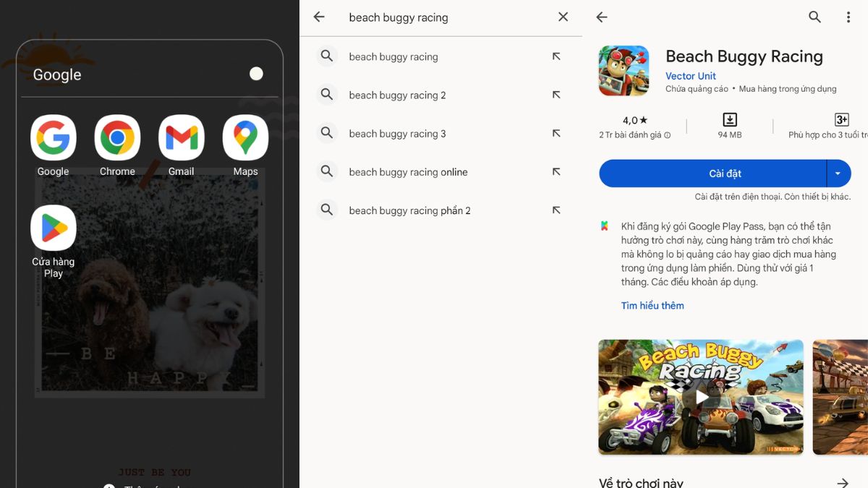The image size is (868, 488).
Task: Click the search field containing beach buggy racing
Action: [441, 17]
